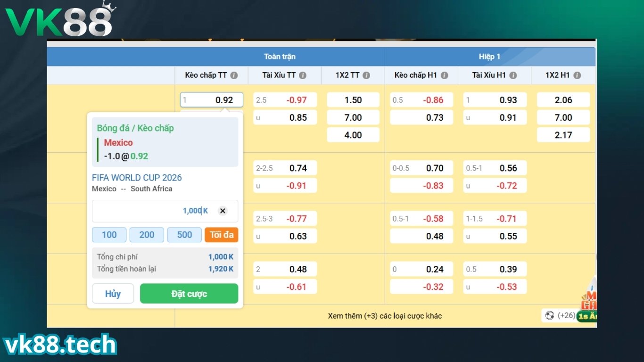The image size is (644, 362).
Task: Click info icon beside Tài Xỉu H1
Action: [x=513, y=75]
